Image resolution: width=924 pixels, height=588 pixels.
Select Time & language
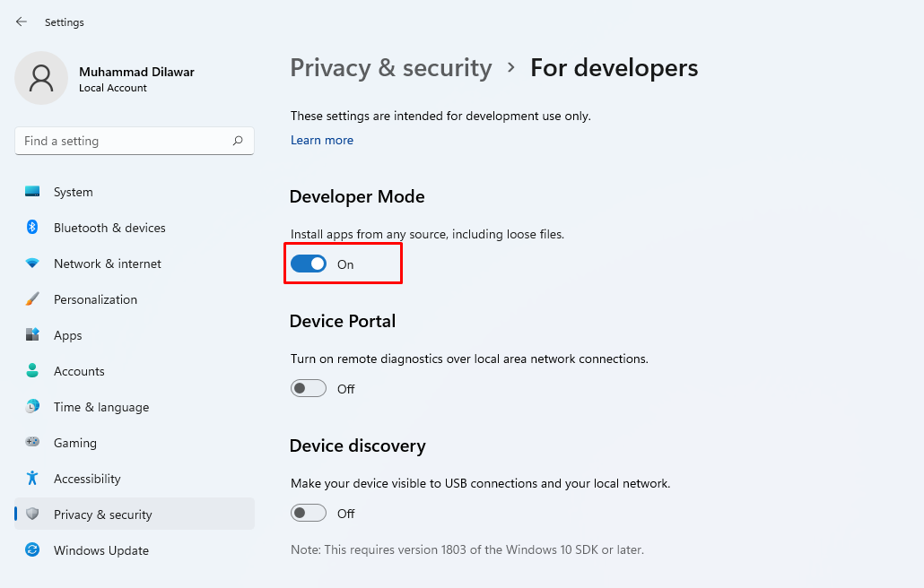[x=135, y=407]
